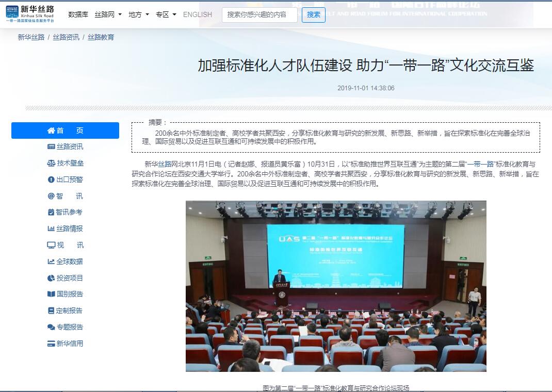
Task: Expand the 丝路网 dropdown menu
Action: 108,14
